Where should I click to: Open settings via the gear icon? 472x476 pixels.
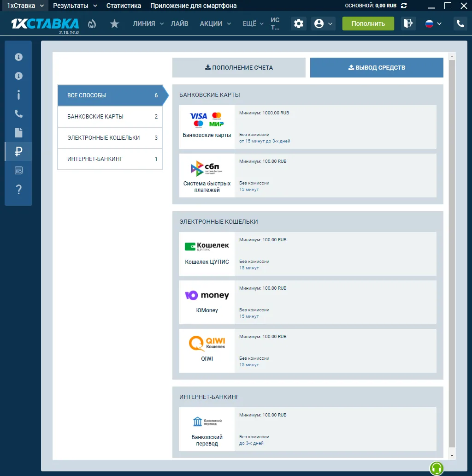(299, 24)
